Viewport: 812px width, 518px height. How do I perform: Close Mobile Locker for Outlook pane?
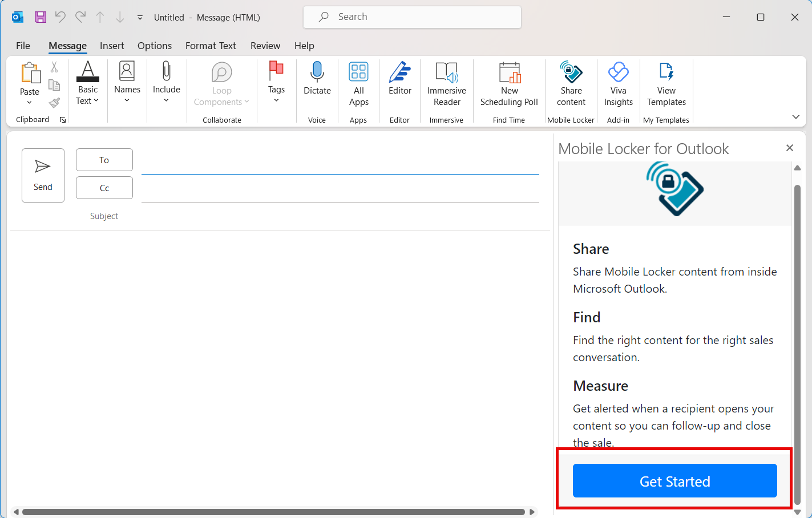tap(790, 148)
